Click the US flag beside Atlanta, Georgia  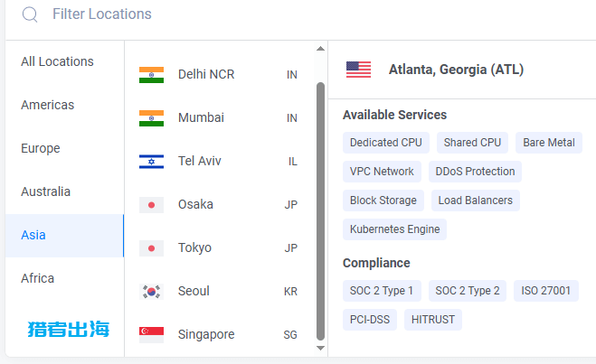click(x=358, y=70)
